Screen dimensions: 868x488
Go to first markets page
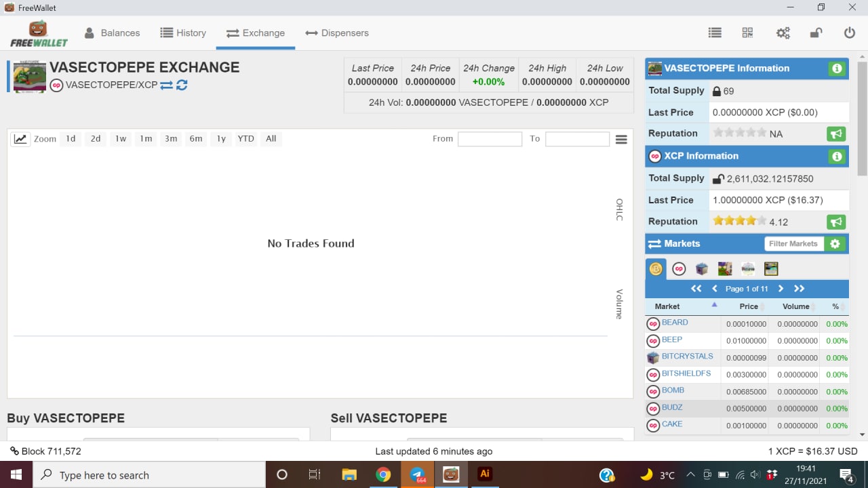696,289
